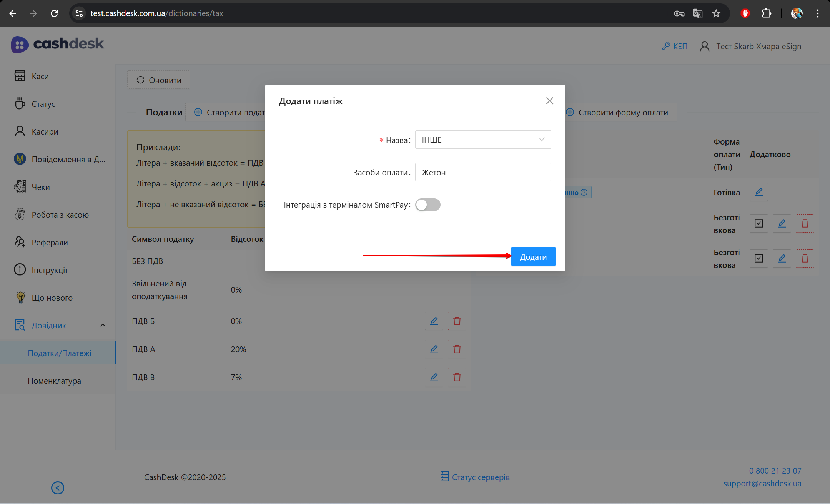The width and height of the screenshot is (830, 504).
Task: Delete the ПДВ А tax row
Action: (x=457, y=349)
